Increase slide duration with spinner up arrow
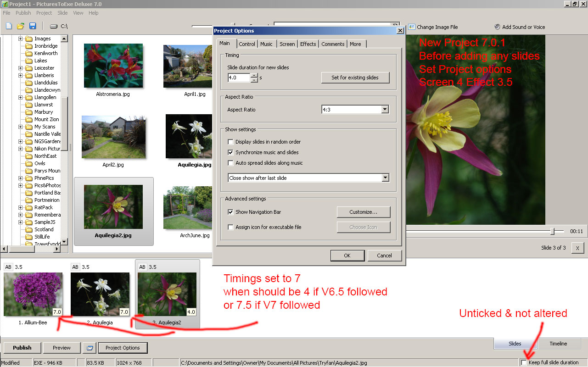 (x=254, y=75)
